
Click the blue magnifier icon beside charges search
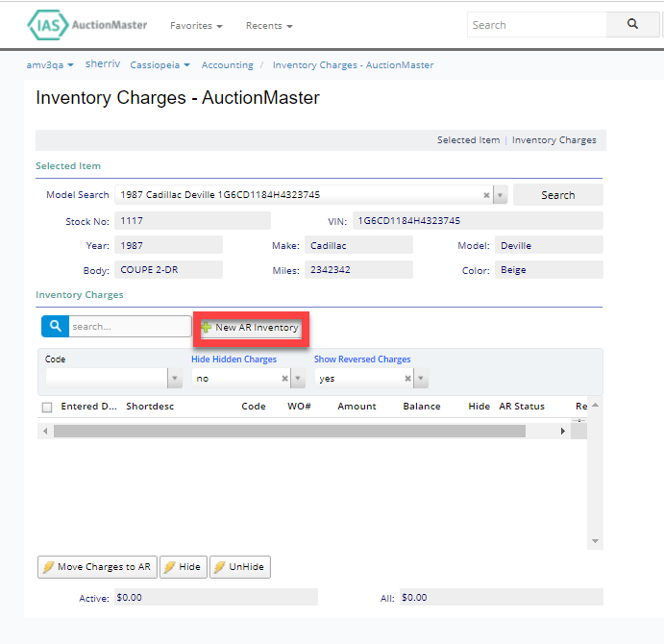coord(55,326)
